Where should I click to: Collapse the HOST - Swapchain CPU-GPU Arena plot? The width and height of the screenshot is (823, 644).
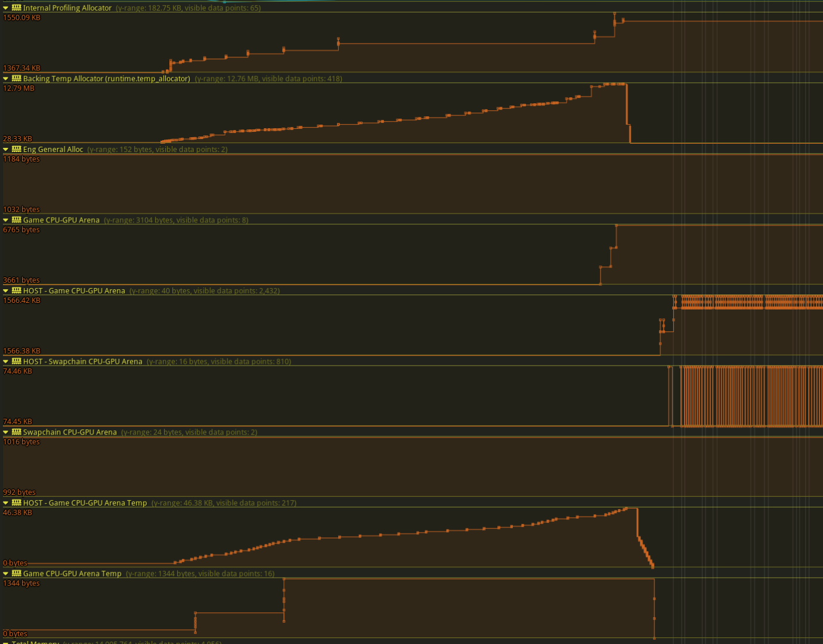[5, 361]
